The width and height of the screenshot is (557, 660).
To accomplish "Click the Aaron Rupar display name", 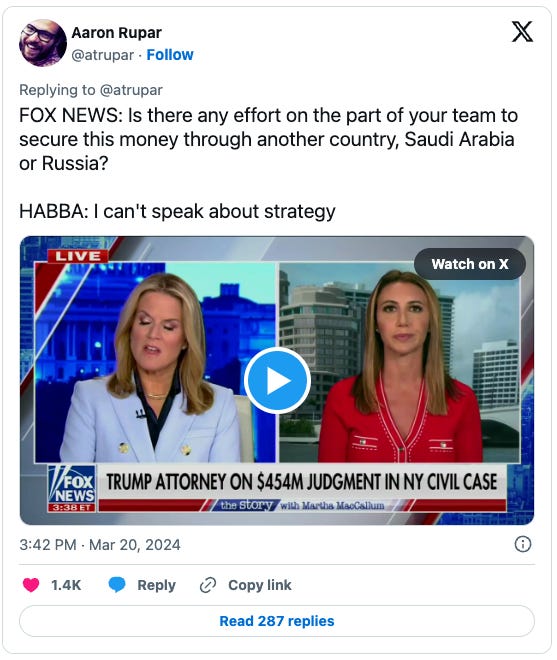I will [117, 32].
